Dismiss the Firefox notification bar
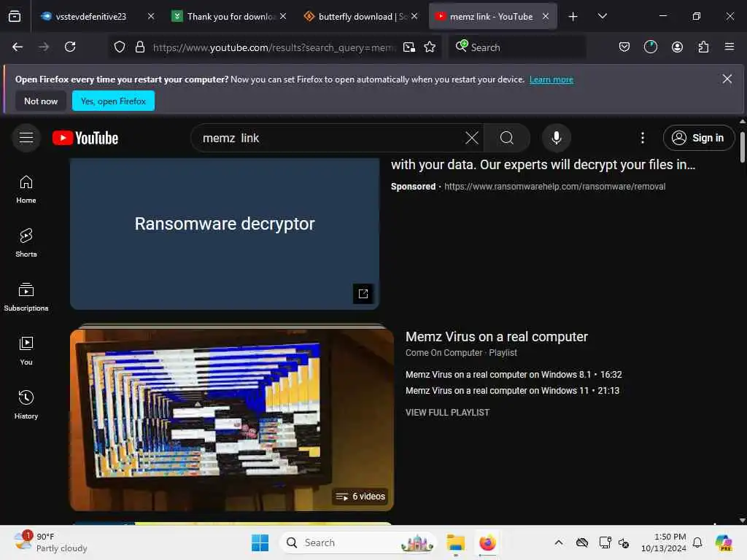Viewport: 747px width, 560px height. (727, 79)
